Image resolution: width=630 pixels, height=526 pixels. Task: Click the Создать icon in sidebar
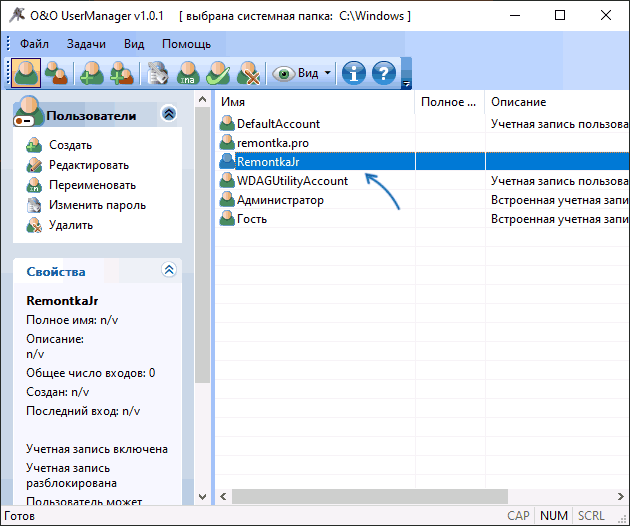pos(34,145)
